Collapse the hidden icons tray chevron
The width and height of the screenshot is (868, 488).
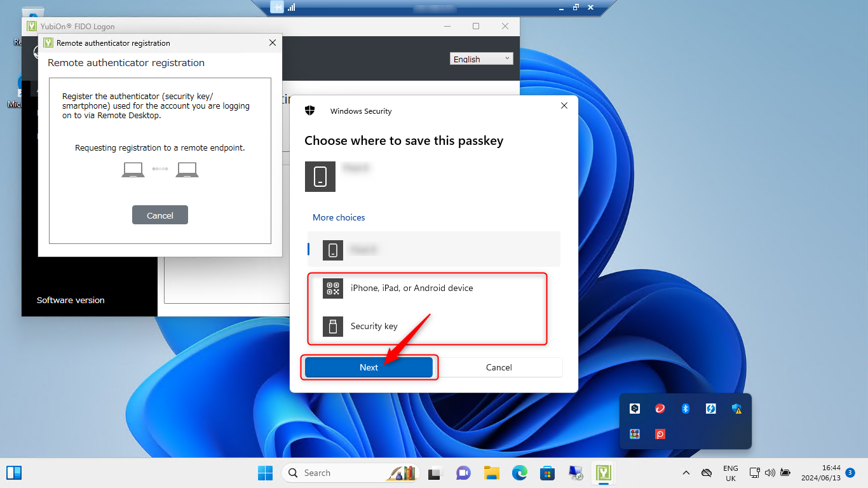click(686, 473)
